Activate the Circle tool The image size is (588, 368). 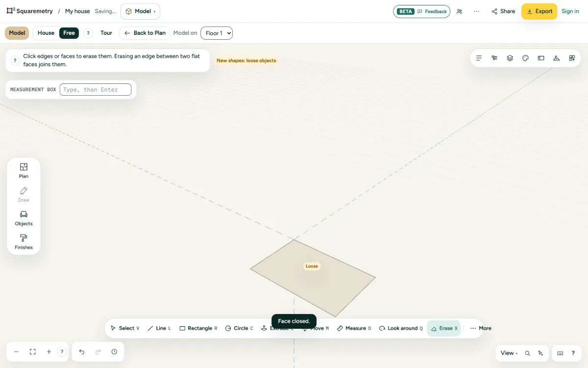[x=239, y=328]
